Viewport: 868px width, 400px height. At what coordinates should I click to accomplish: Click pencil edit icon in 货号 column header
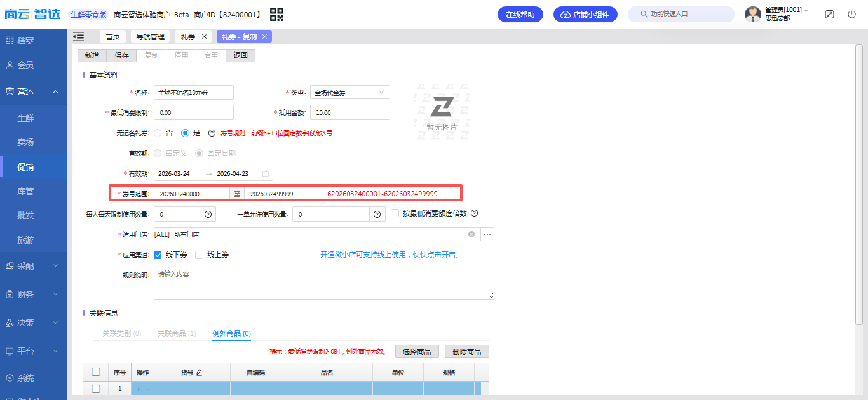click(x=199, y=373)
